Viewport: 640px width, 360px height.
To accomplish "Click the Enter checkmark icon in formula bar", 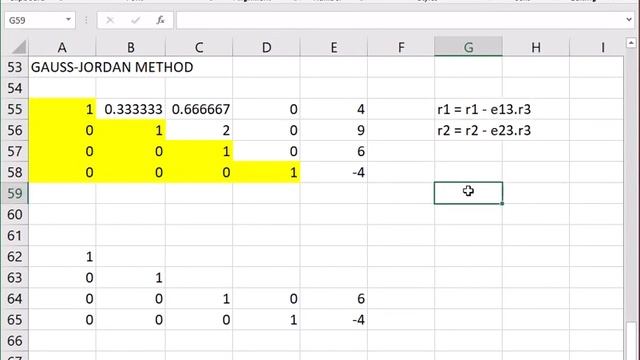I will coord(136,20).
